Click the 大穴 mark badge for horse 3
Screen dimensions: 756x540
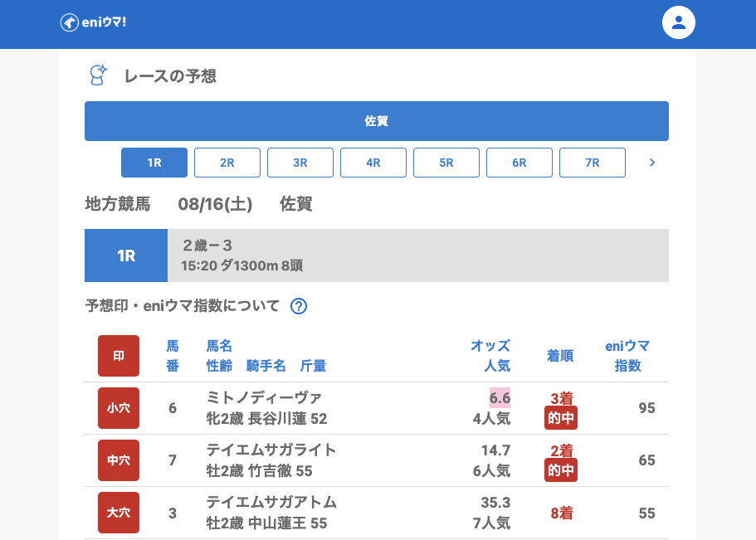click(119, 513)
